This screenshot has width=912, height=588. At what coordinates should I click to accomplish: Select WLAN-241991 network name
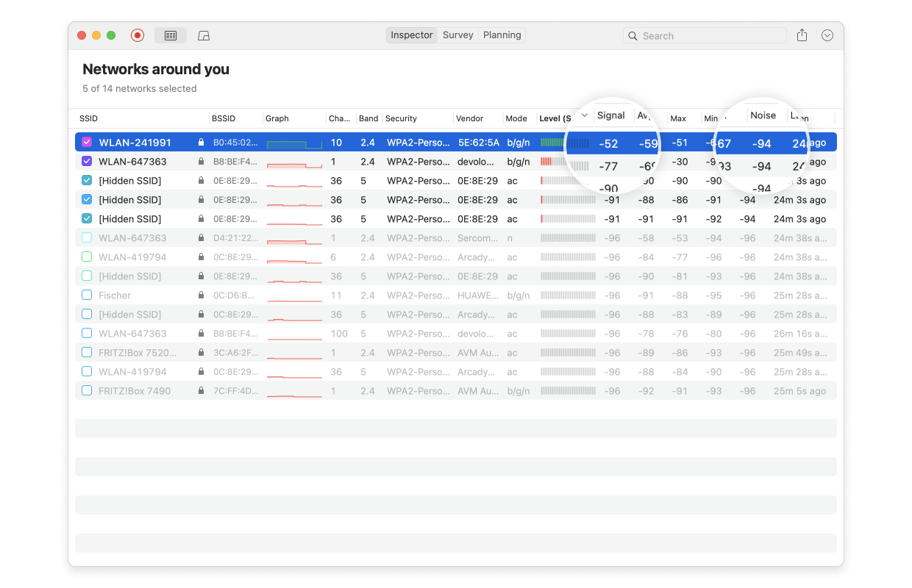[135, 143]
